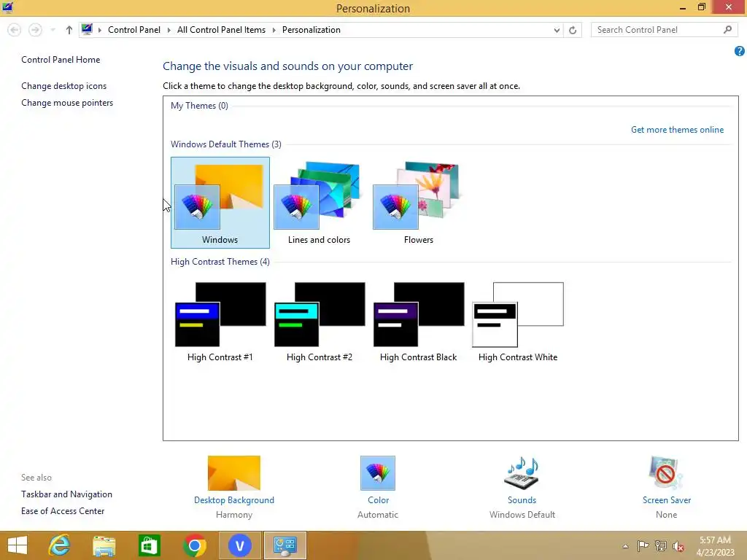Select the Windows default theme
Screen dimensions: 747x560
point(220,203)
